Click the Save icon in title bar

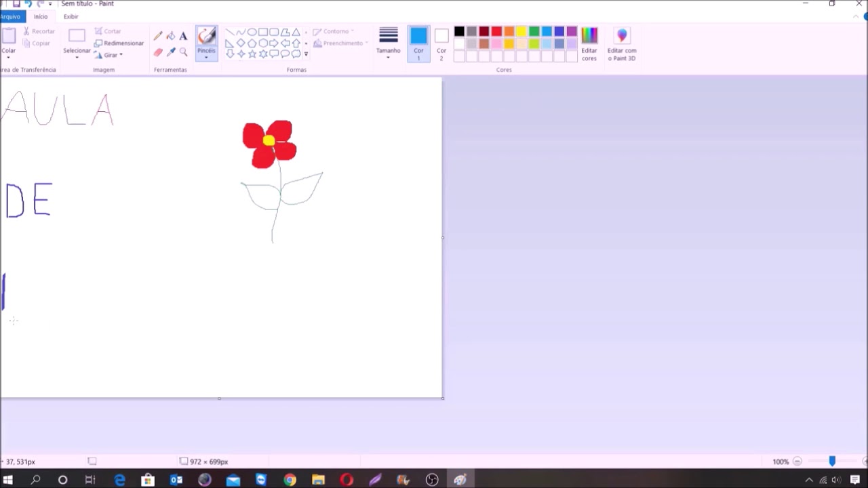point(16,4)
